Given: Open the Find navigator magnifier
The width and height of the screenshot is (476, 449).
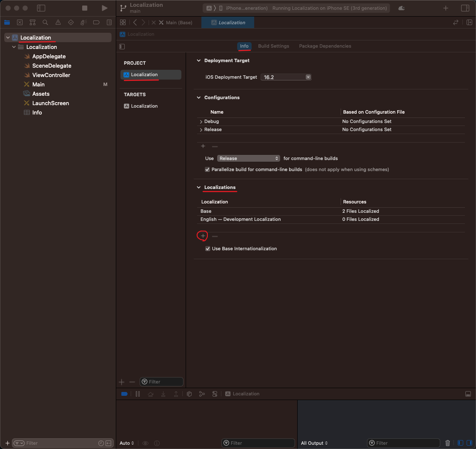Looking at the screenshot, I should 45,22.
